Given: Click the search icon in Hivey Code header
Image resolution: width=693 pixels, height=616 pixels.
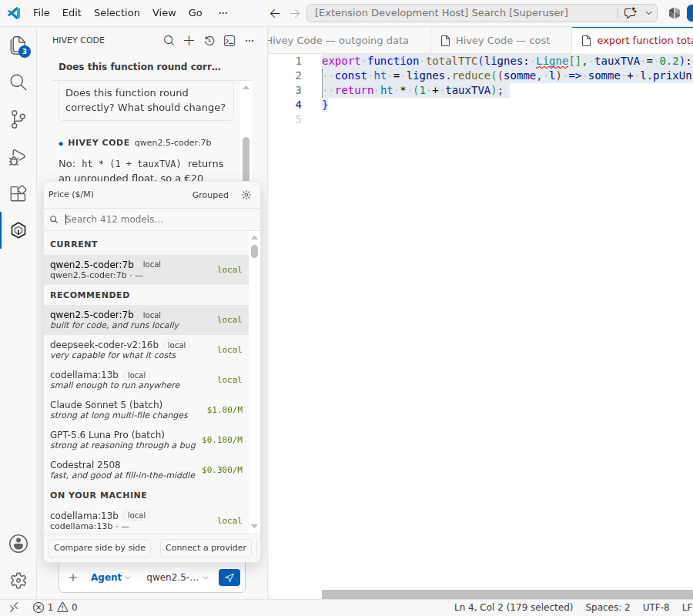Looking at the screenshot, I should pyautogui.click(x=169, y=41).
